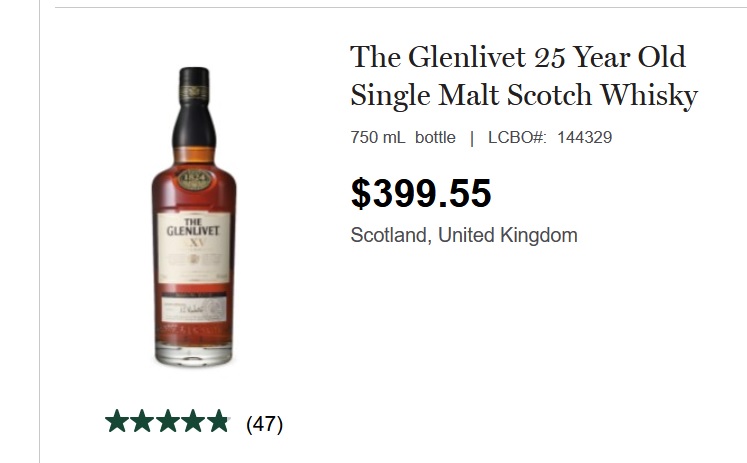Open the (47) reviews count link
The image size is (747, 463).
click(264, 423)
